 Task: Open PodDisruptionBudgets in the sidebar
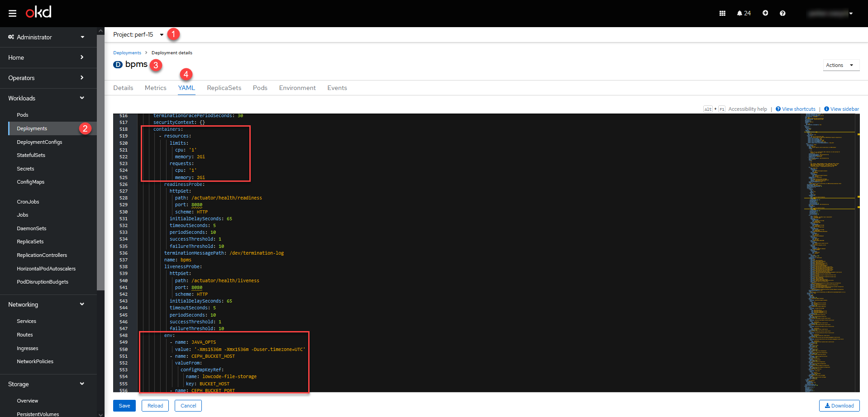pyautogui.click(x=43, y=282)
